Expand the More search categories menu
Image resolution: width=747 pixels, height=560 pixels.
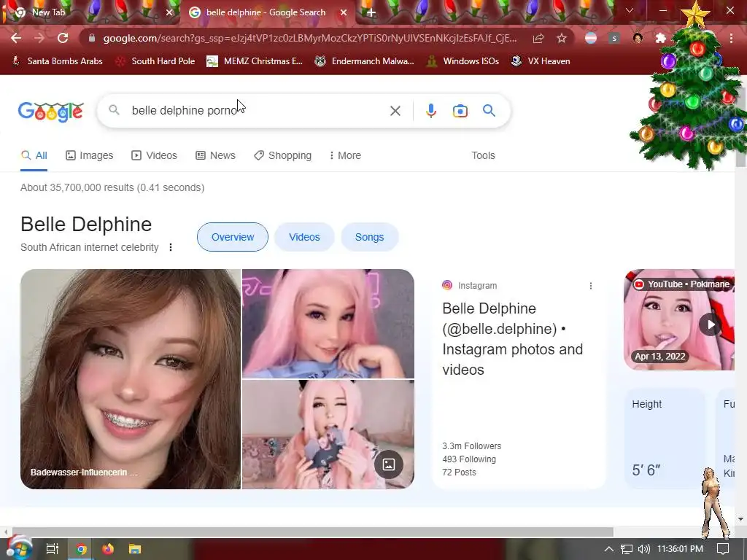(345, 155)
